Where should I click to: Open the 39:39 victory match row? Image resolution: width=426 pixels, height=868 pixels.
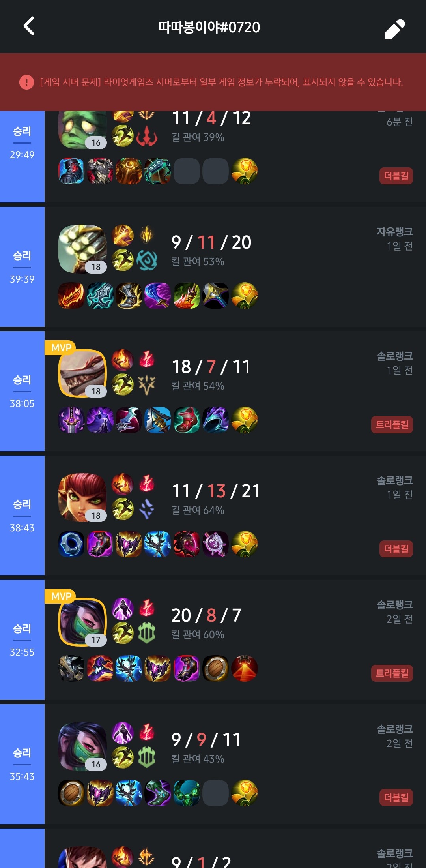213,267
